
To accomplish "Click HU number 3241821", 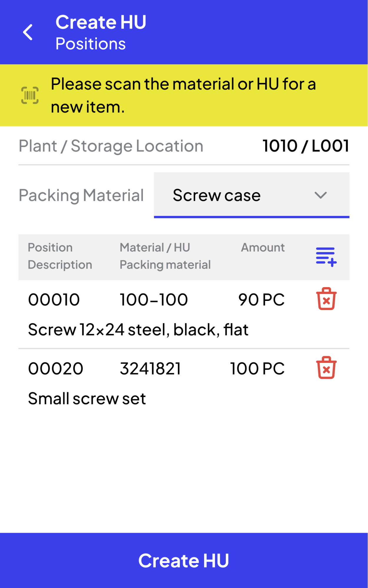I will point(150,369).
